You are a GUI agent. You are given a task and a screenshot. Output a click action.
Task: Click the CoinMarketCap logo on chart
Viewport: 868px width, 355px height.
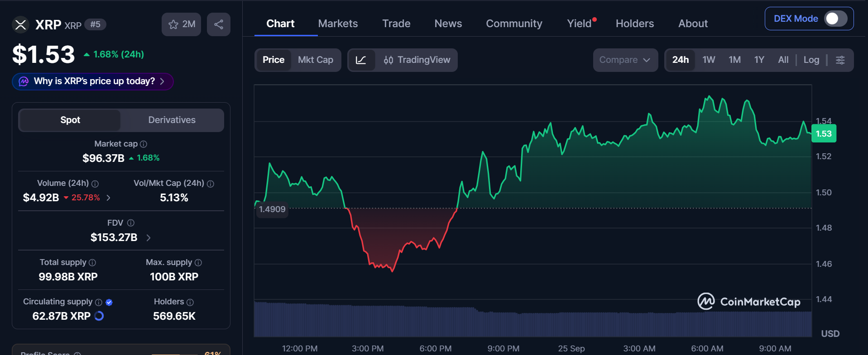[x=749, y=301]
